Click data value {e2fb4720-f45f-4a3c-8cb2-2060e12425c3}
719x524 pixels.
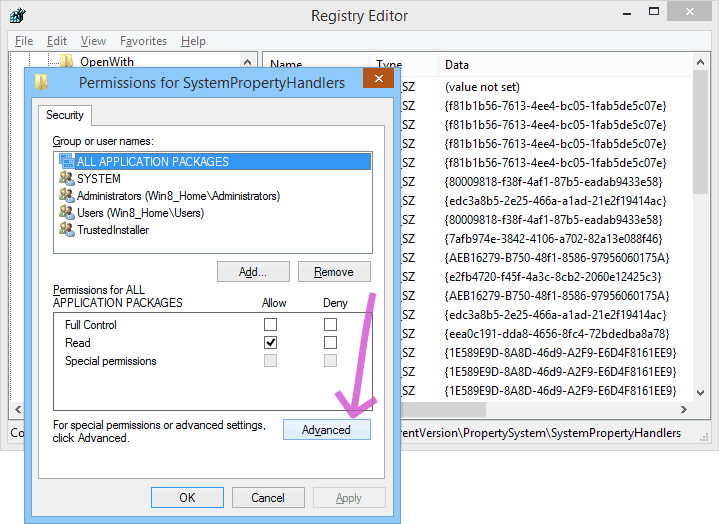(x=553, y=276)
